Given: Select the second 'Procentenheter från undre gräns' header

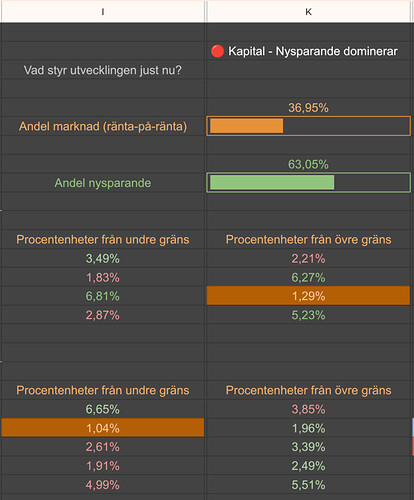Looking at the screenshot, I should [103, 390].
